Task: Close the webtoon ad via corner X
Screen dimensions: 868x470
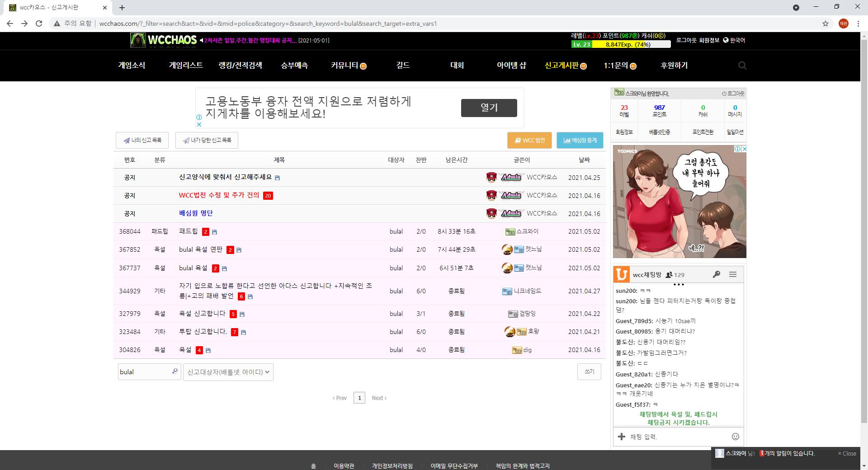Action: click(744, 149)
